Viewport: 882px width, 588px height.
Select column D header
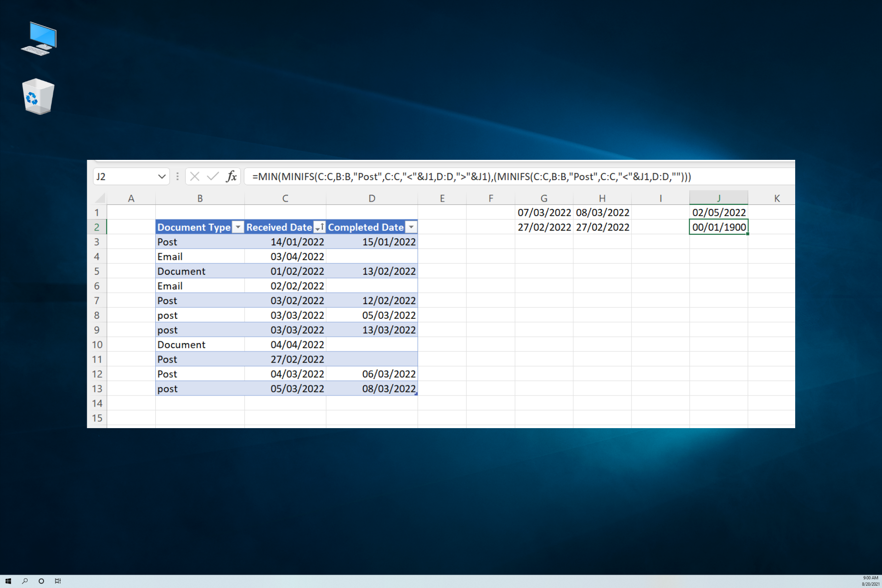click(x=372, y=198)
